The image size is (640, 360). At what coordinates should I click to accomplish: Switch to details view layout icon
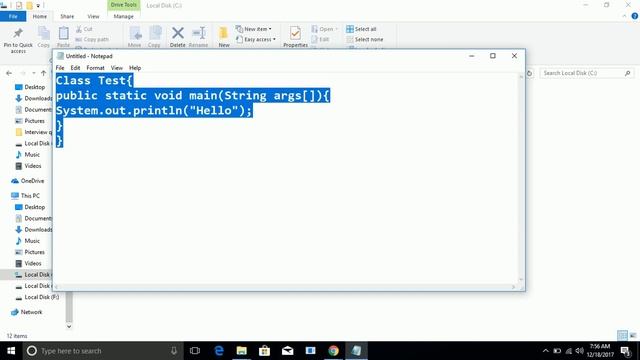coord(622,336)
